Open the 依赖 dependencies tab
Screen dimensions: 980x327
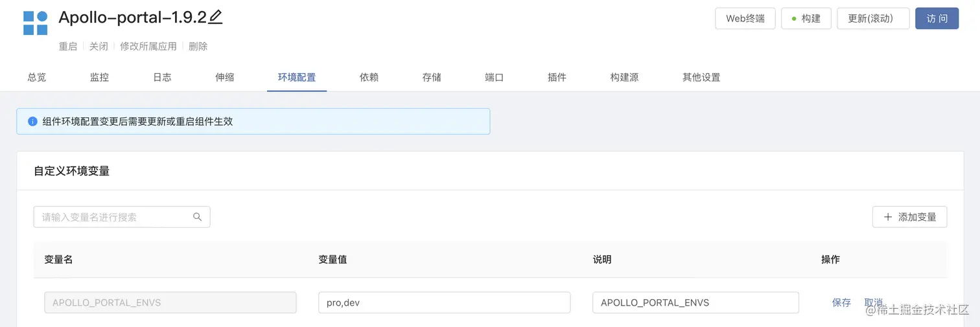point(369,77)
